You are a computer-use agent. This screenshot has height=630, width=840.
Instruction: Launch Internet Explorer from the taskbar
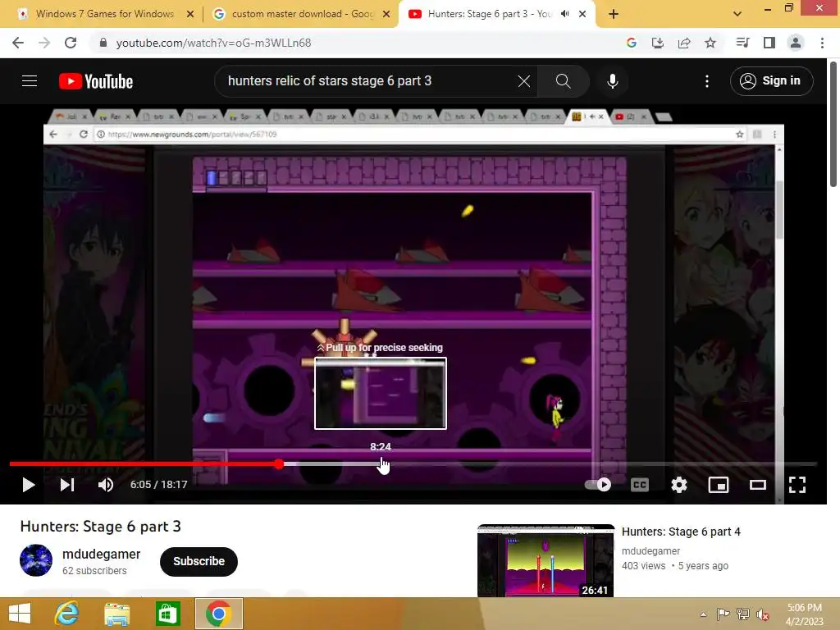click(67, 614)
